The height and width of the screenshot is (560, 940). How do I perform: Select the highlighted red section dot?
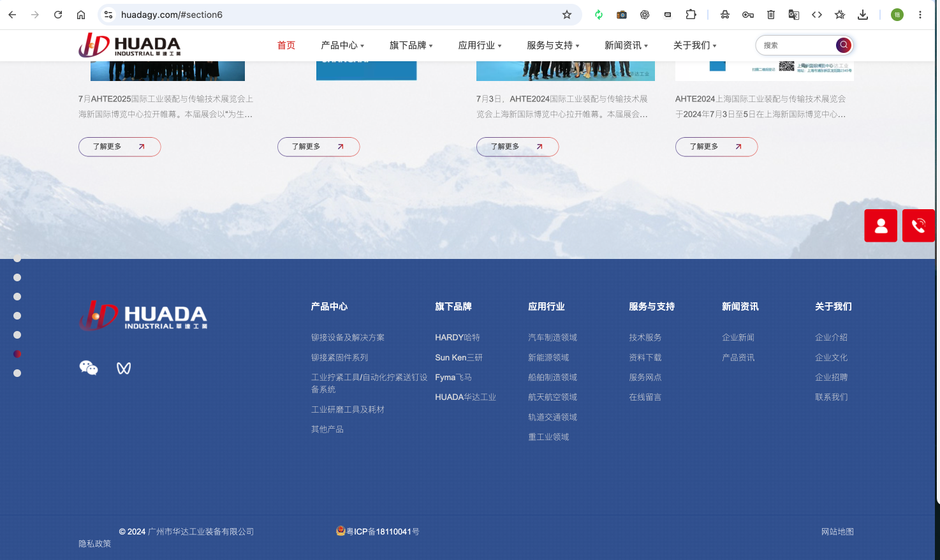pos(17,354)
